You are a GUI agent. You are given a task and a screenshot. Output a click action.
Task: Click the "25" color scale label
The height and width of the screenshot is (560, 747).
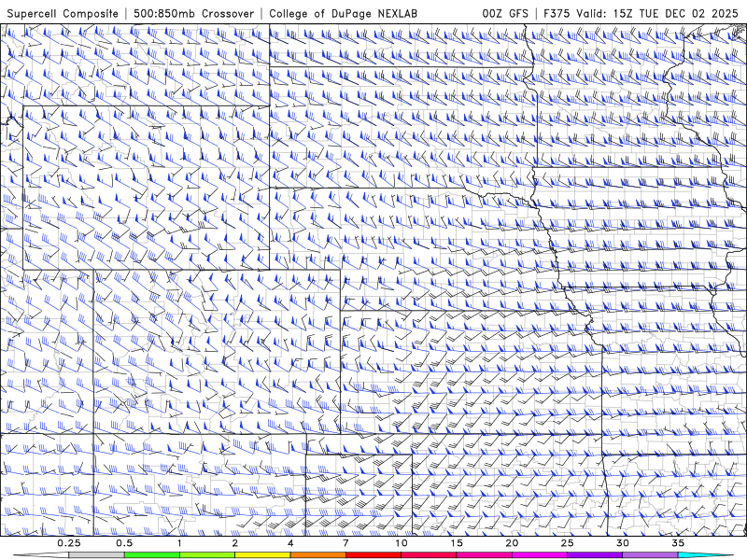(567, 543)
